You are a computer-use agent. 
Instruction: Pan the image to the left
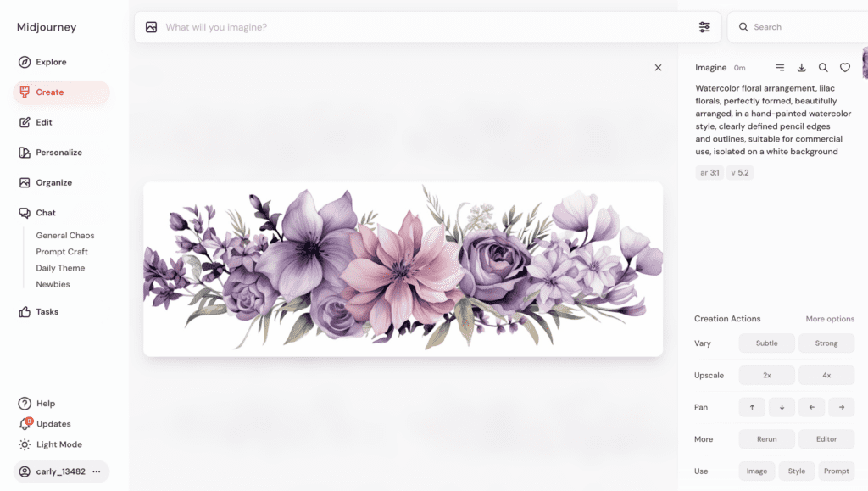811,407
